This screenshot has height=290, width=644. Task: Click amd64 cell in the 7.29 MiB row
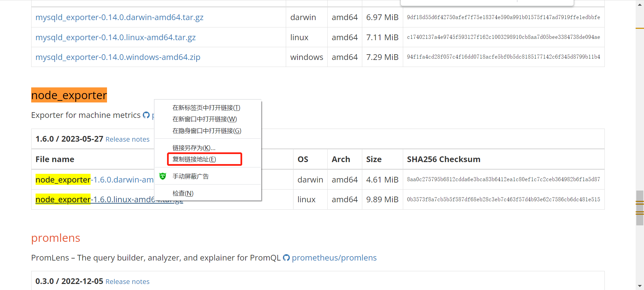pos(345,57)
